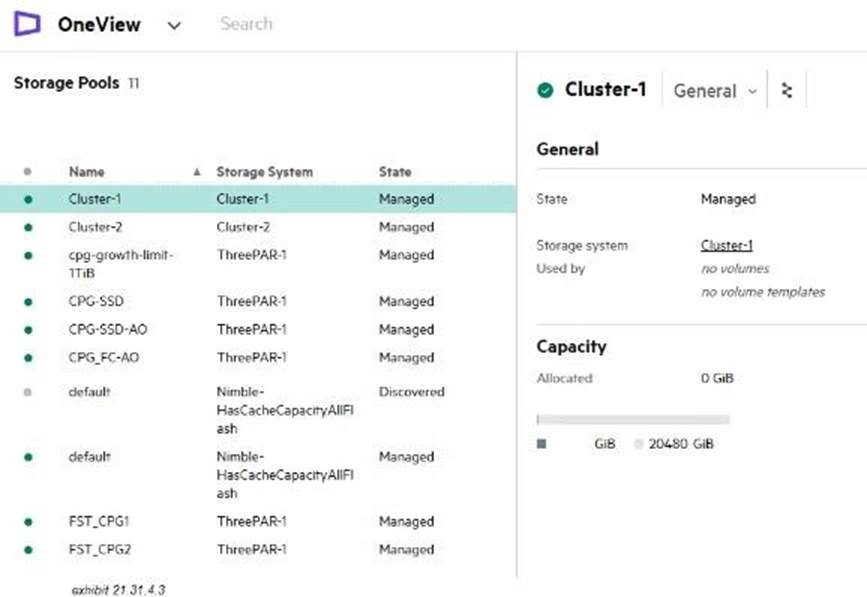Click the Storage Pools heading

pos(66,83)
